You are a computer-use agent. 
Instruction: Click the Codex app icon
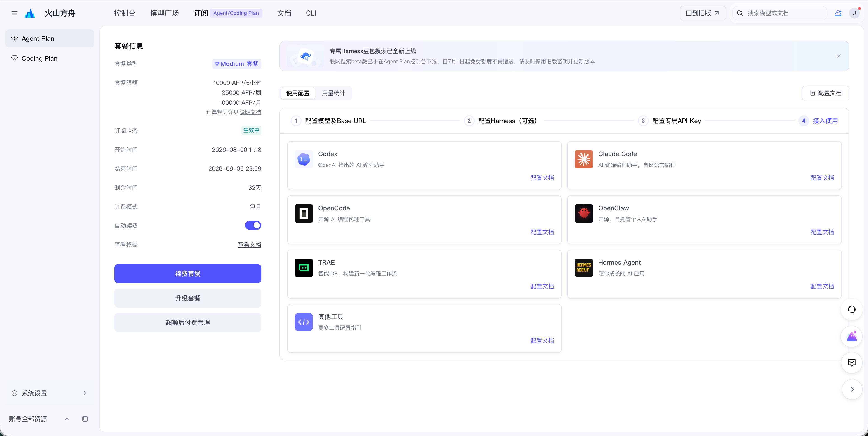(x=304, y=159)
